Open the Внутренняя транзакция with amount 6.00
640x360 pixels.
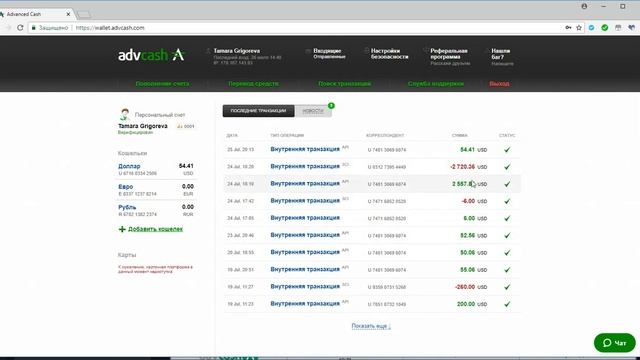[x=305, y=218]
